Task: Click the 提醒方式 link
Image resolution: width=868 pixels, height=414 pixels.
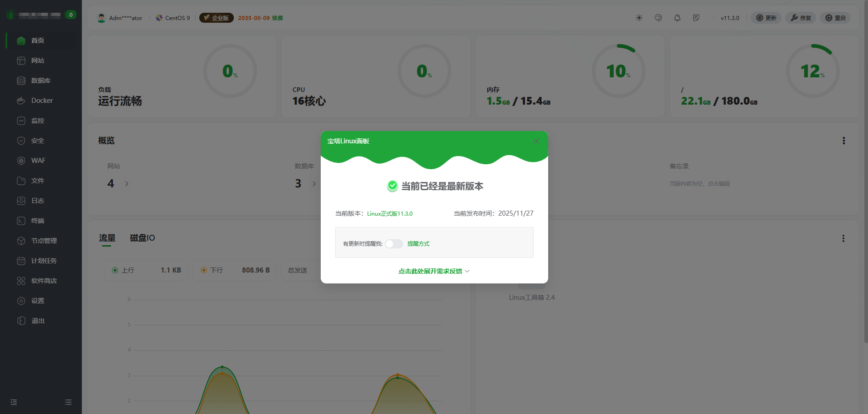Action: (418, 244)
